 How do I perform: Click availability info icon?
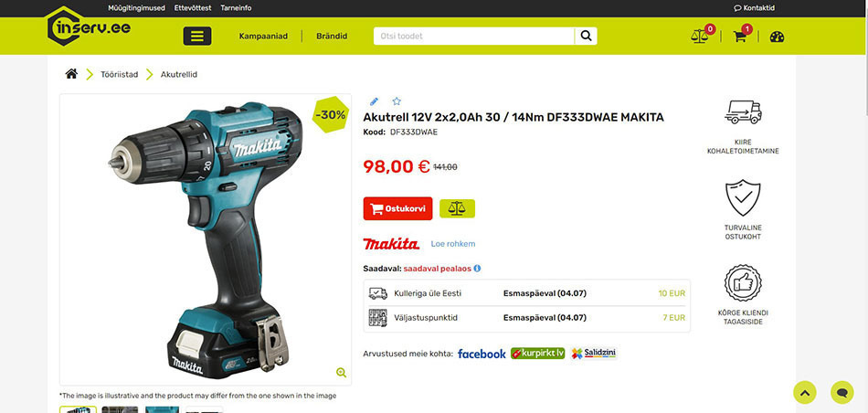coord(477,269)
